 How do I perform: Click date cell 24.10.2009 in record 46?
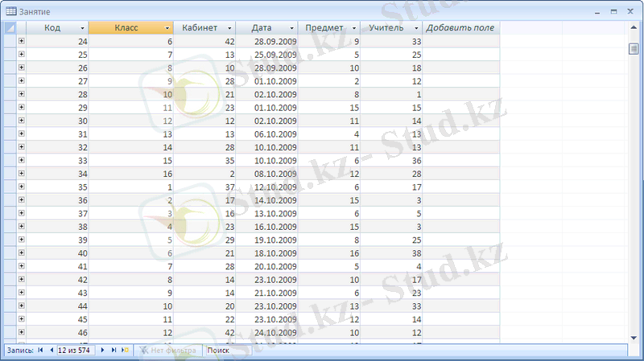[266, 333]
